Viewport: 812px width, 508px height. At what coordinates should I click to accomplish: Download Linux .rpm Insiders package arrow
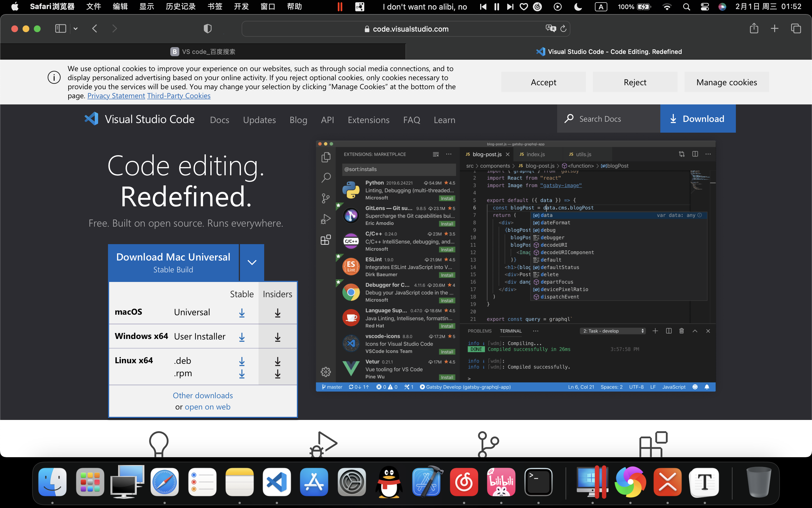point(277,374)
